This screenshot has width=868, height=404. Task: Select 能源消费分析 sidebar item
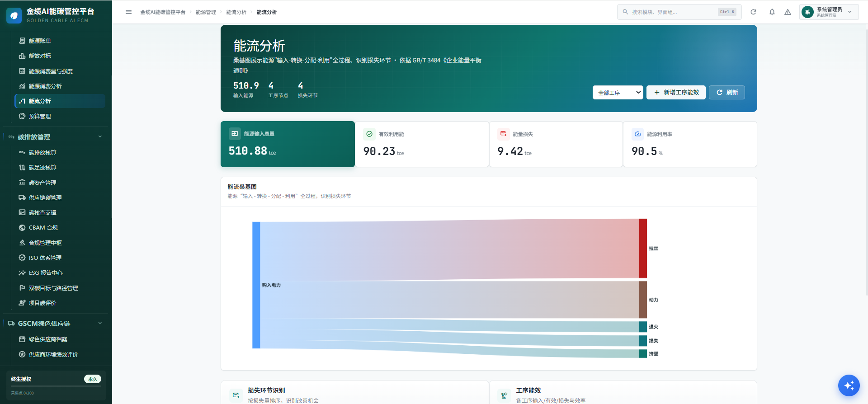[x=60, y=86]
